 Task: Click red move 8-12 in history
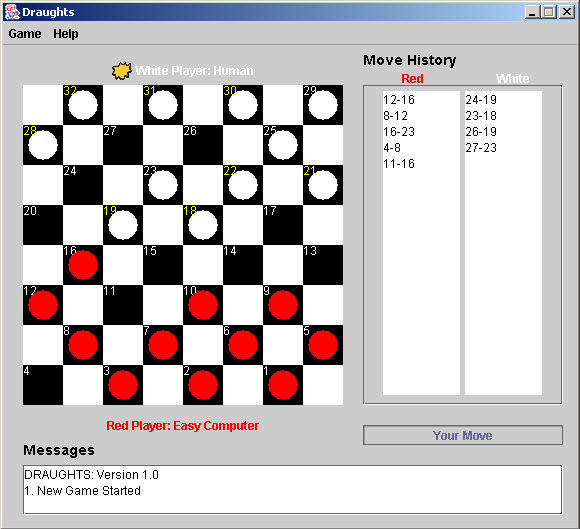[395, 116]
